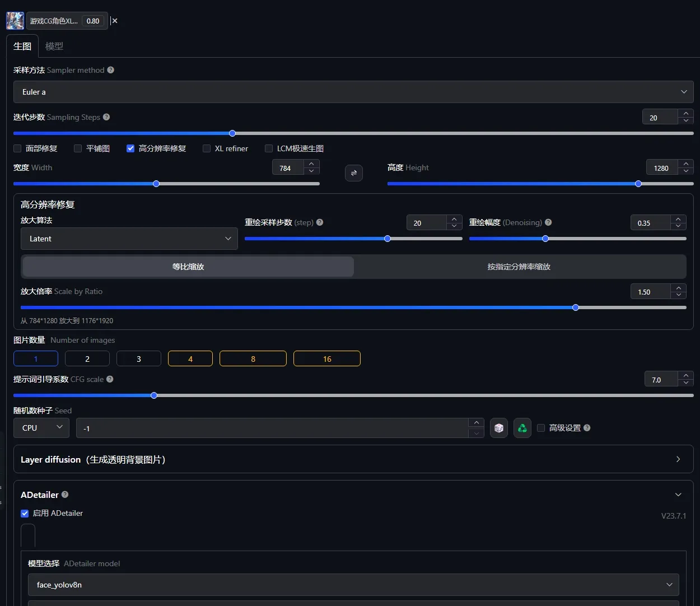Disable the 高分辨率修复 checkbox
This screenshot has height=606, width=700.
[x=130, y=148]
